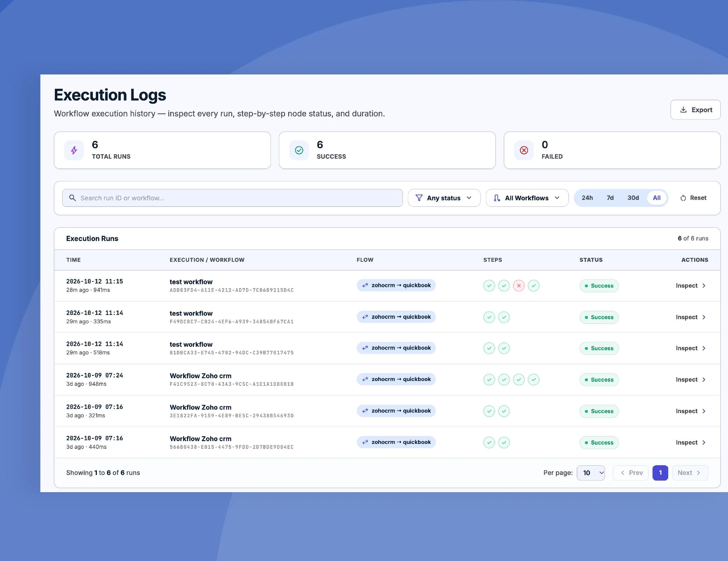Click the Export button
Screen dimensions: 728x561
tap(695, 110)
